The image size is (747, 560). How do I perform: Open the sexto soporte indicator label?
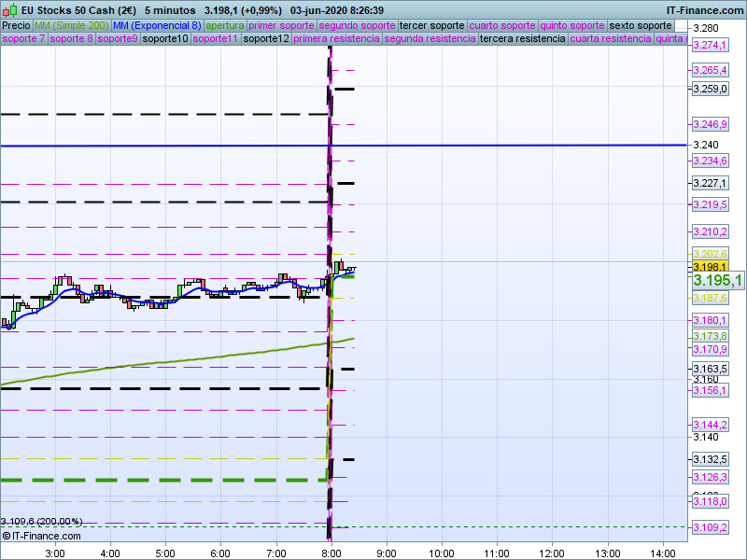pyautogui.click(x=640, y=25)
